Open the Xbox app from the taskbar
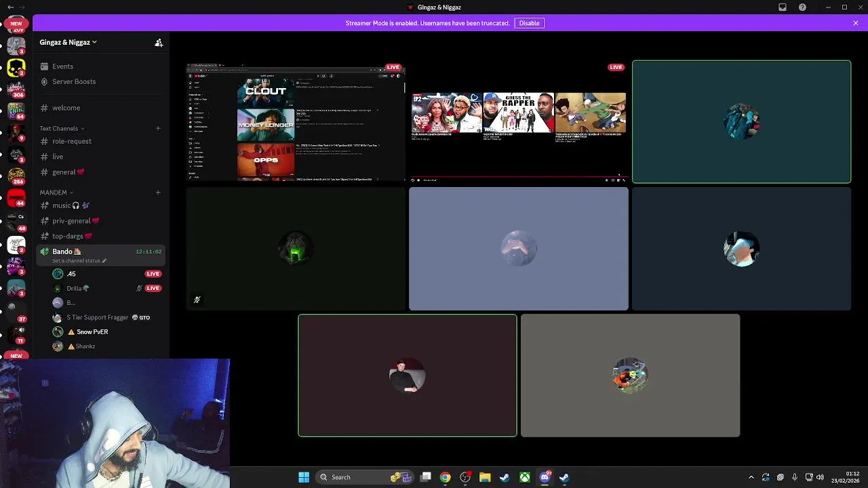 (525, 477)
